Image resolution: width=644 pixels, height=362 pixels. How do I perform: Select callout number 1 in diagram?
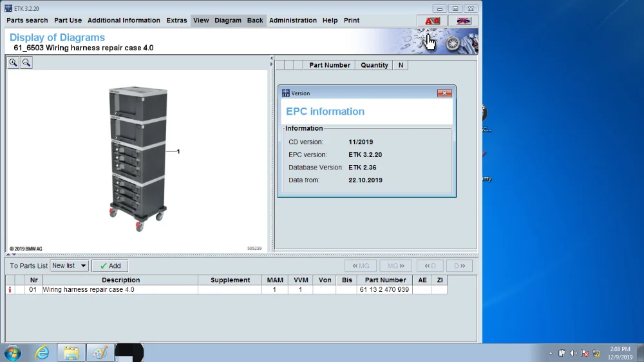coord(178,151)
